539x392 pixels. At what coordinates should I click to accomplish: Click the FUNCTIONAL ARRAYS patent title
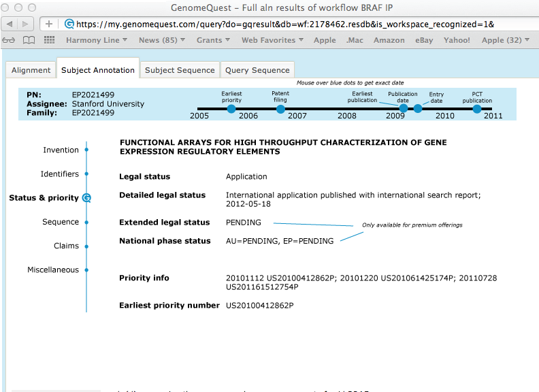(283, 147)
